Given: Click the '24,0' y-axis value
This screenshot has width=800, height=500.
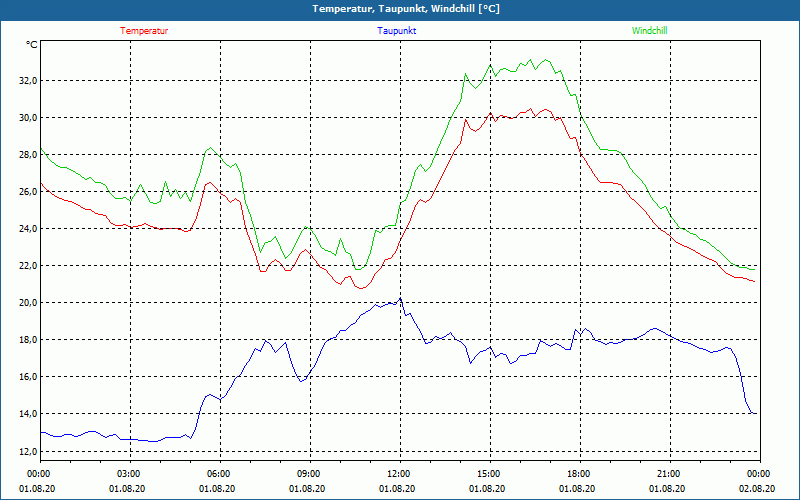Looking at the screenshot, I should (28, 229).
